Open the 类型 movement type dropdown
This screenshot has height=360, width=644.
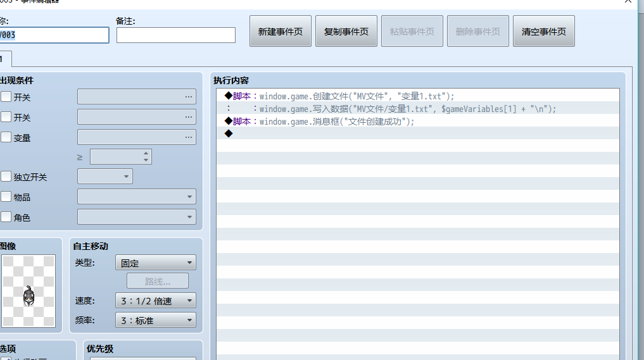coord(156,263)
